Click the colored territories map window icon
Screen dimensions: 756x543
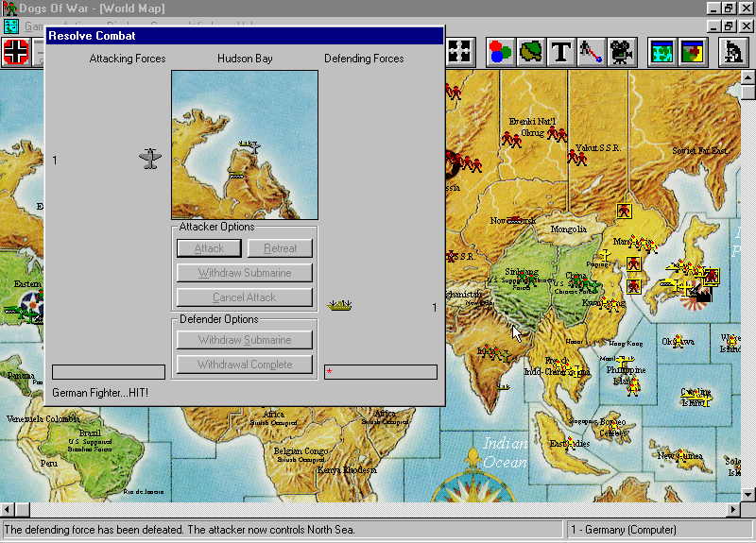[693, 52]
